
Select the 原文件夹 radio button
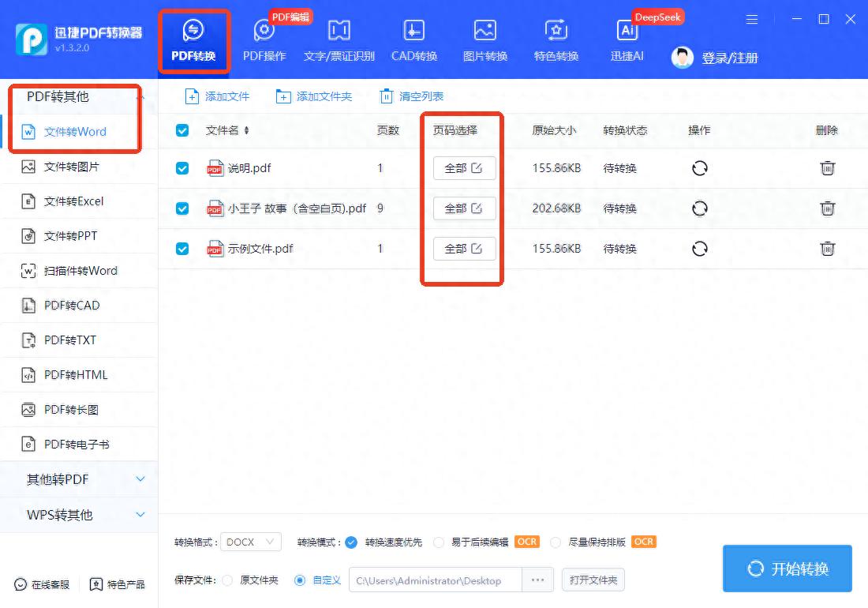[x=228, y=580]
